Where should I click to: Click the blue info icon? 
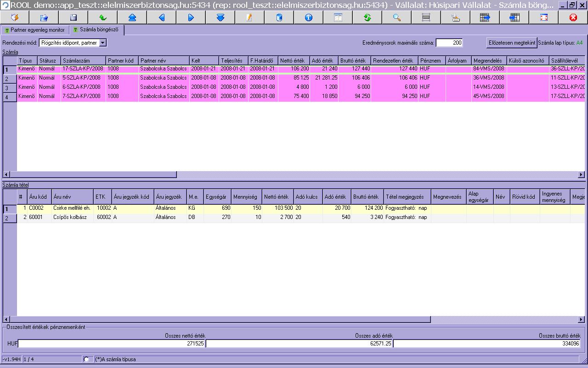pyautogui.click(x=309, y=17)
